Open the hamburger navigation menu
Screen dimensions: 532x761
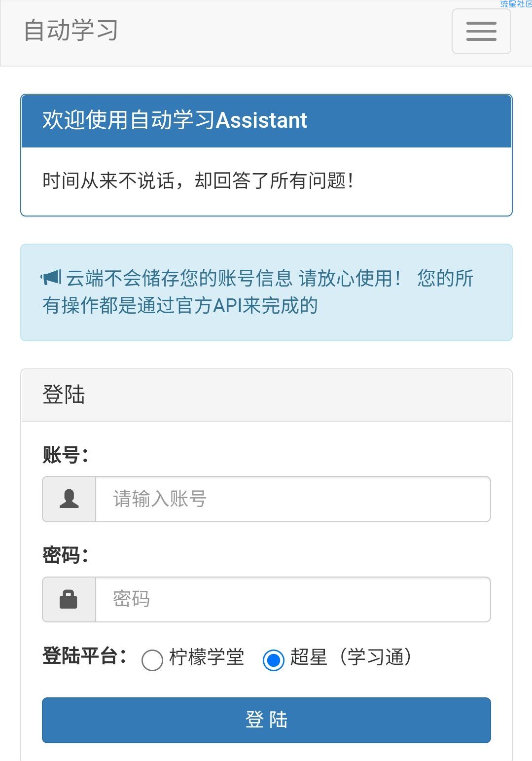pos(481,32)
